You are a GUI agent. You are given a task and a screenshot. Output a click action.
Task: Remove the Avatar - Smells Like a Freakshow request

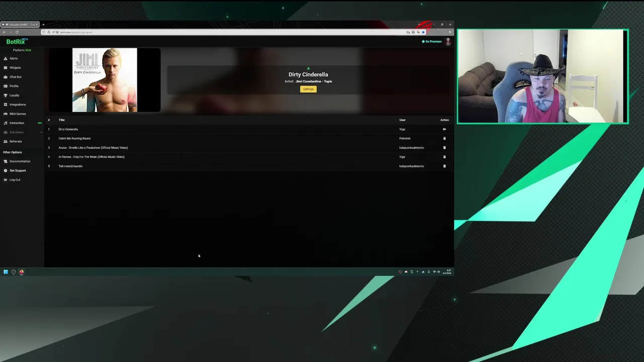[x=444, y=148]
